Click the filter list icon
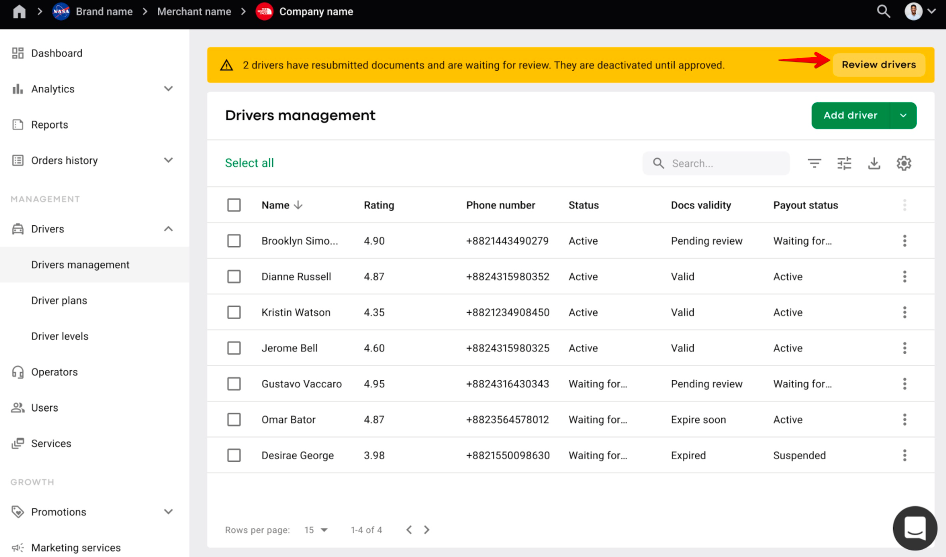The height and width of the screenshot is (557, 946). [x=815, y=163]
